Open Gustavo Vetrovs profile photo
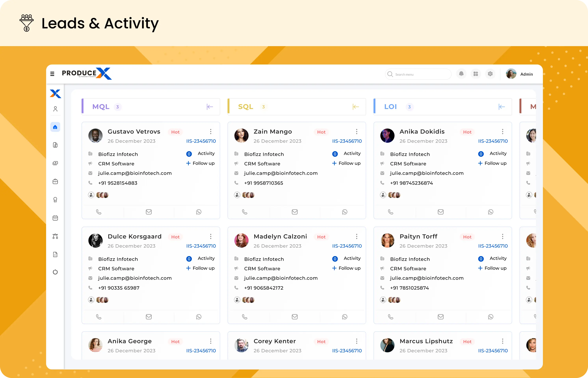Viewport: 588px width, 378px height. coord(95,135)
